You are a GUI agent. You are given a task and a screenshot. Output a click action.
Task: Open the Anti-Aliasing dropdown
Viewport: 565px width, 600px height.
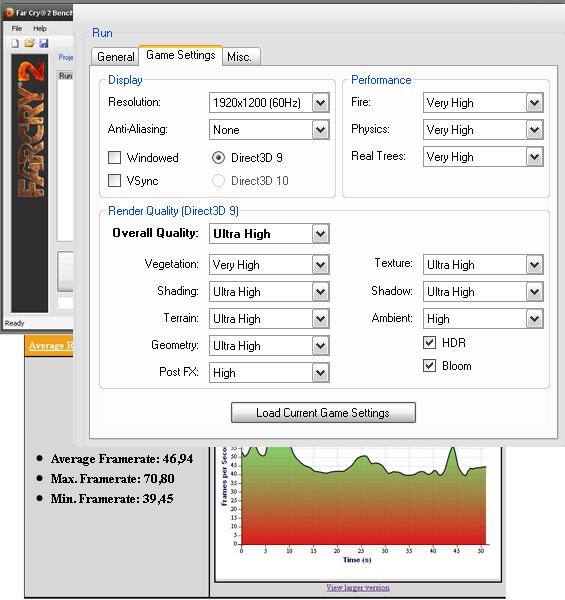[x=269, y=129]
